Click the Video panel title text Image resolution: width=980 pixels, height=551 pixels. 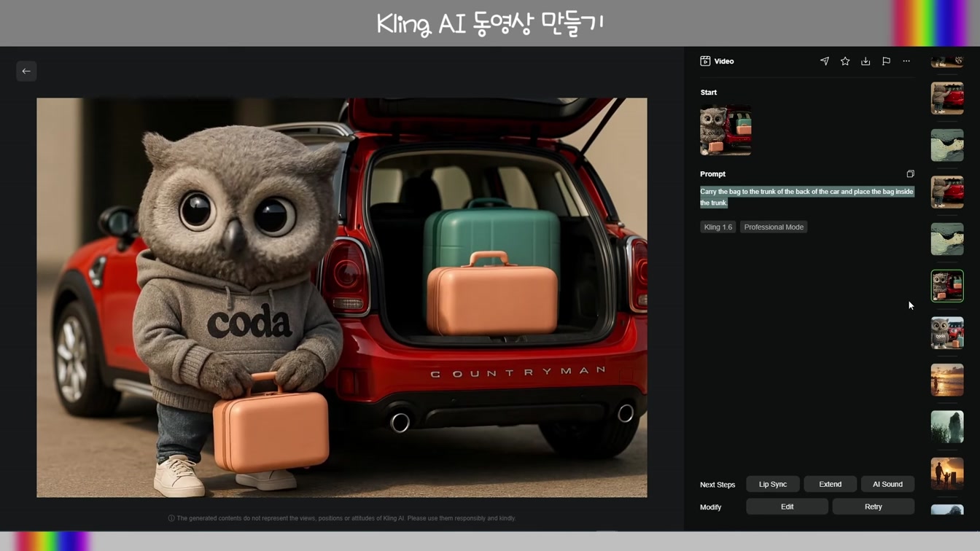click(x=724, y=61)
